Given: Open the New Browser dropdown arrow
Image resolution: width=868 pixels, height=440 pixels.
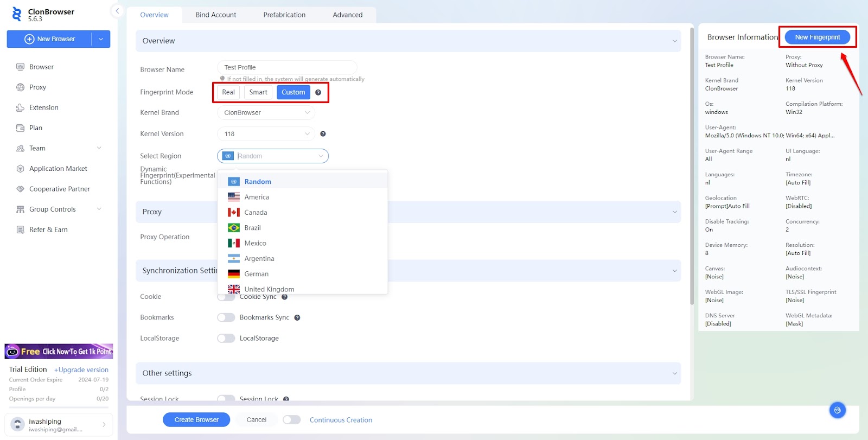Looking at the screenshot, I should coord(101,39).
